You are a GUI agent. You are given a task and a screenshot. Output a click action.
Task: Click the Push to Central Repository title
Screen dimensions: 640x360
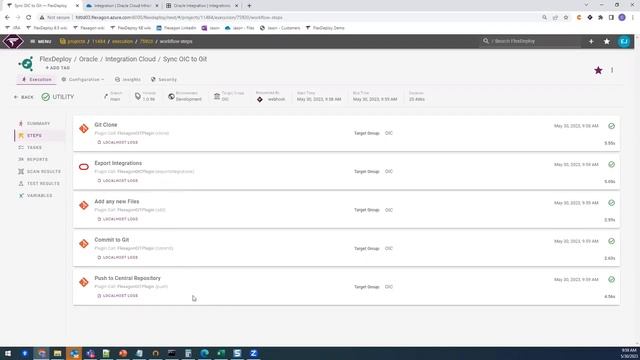click(127, 278)
